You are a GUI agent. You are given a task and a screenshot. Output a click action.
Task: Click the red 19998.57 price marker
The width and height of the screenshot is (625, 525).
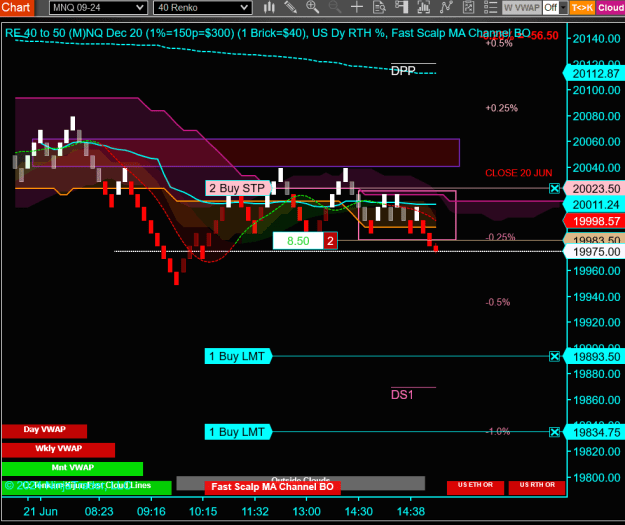coord(595,221)
